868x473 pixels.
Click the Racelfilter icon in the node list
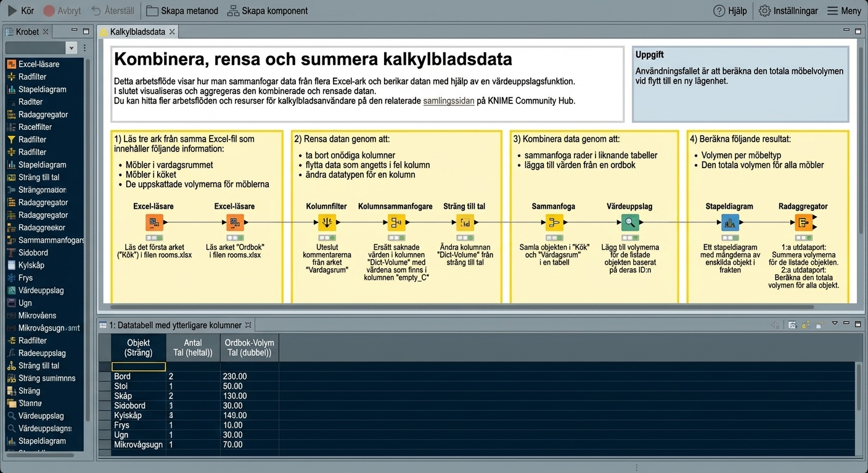click(x=11, y=127)
